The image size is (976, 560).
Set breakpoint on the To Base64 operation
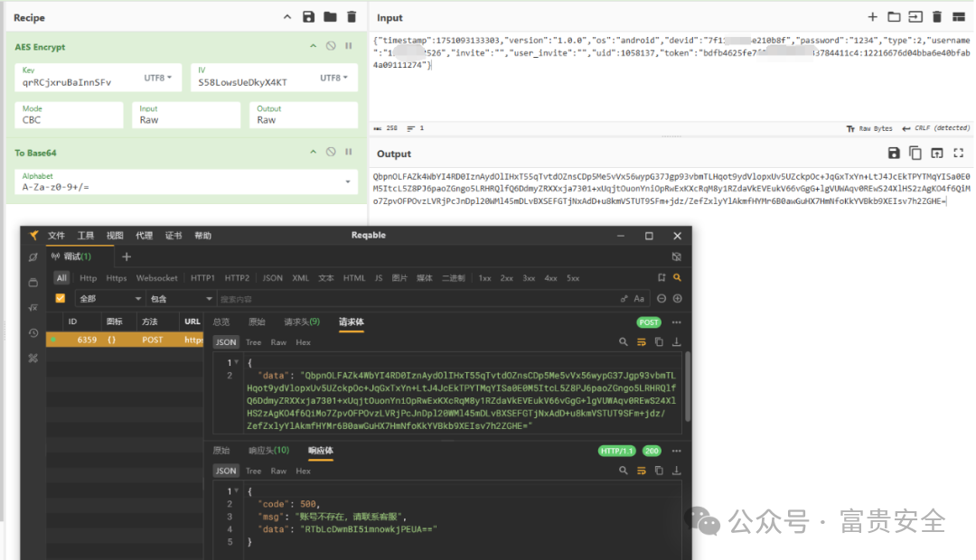(x=349, y=152)
